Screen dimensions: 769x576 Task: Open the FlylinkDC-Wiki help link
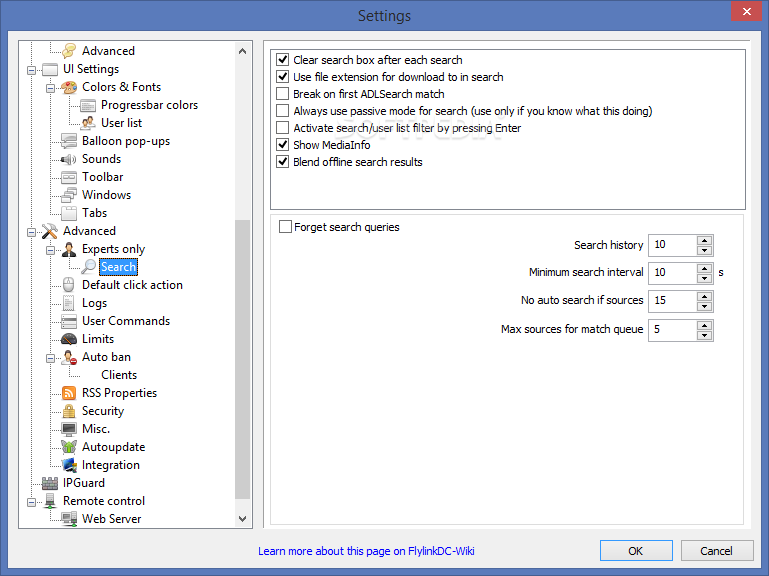pyautogui.click(x=366, y=551)
